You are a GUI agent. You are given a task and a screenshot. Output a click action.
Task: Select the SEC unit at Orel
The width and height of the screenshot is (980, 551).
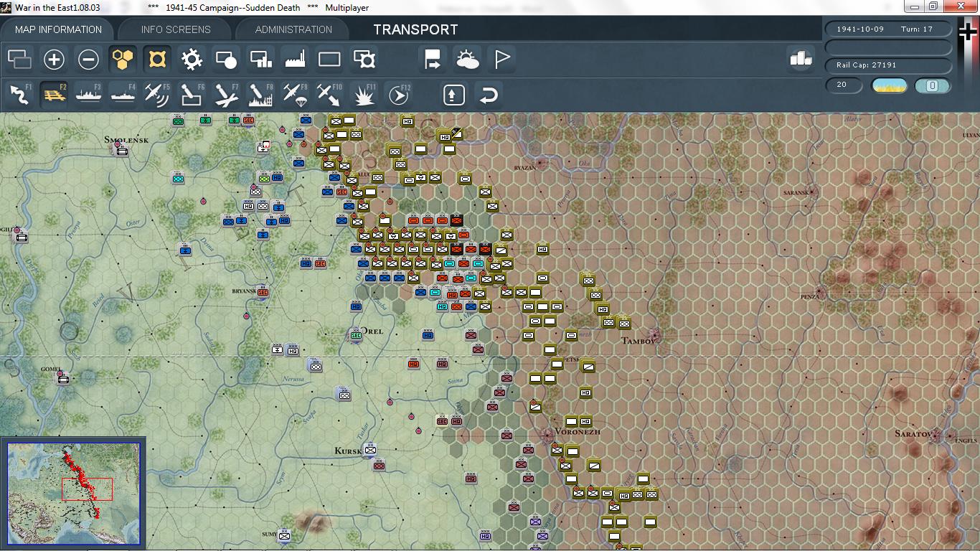(x=356, y=335)
